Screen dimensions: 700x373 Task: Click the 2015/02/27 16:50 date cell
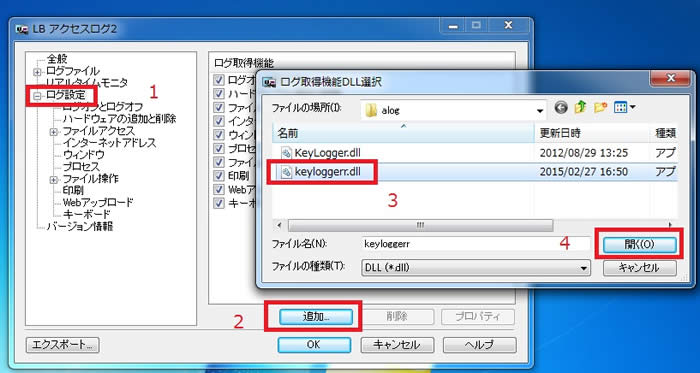(x=584, y=172)
